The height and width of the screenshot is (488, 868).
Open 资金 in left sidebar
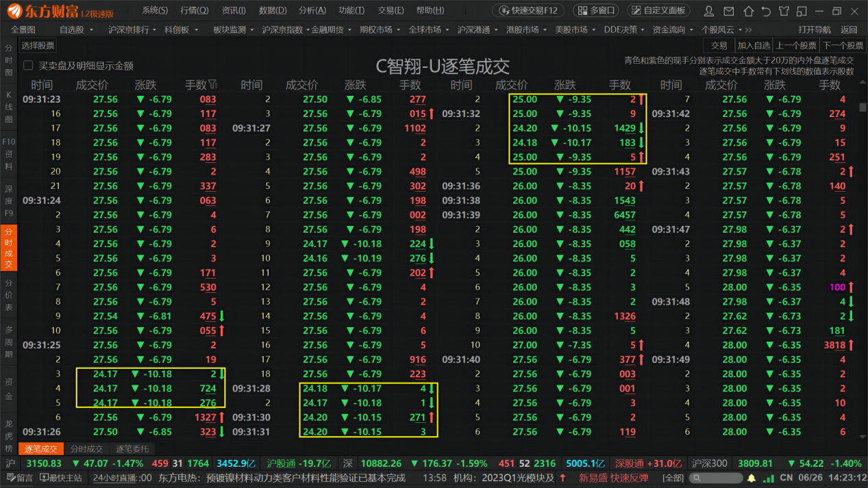pos(9,387)
